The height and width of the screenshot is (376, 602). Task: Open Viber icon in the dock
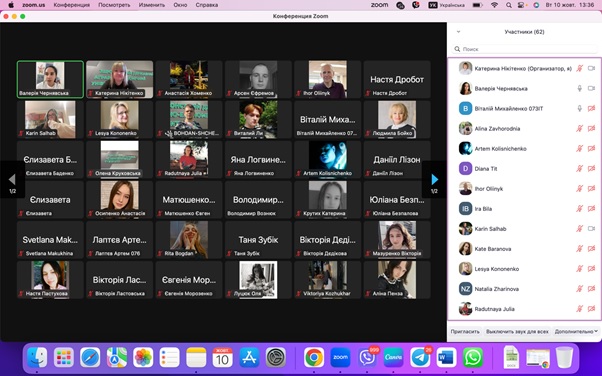pyautogui.click(x=367, y=357)
